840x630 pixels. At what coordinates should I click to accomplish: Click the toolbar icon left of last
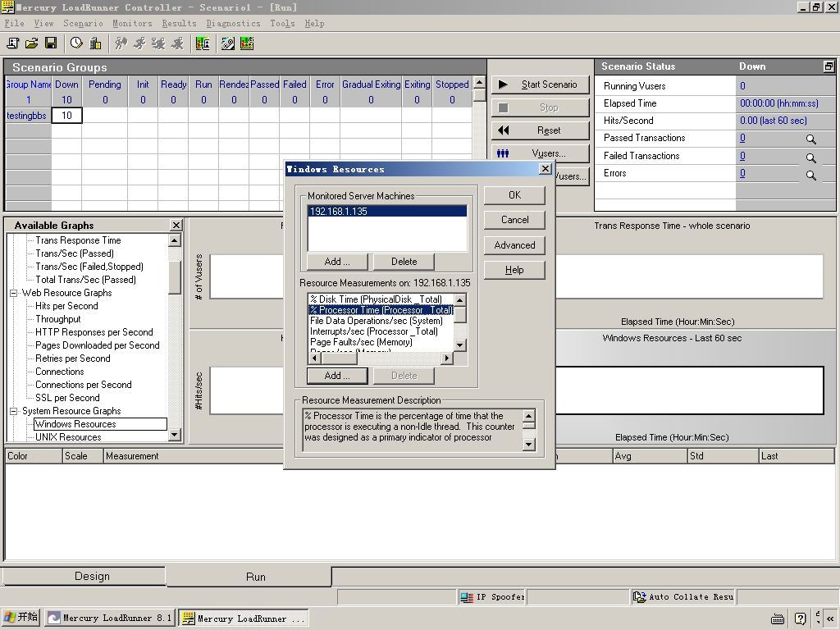pos(228,43)
